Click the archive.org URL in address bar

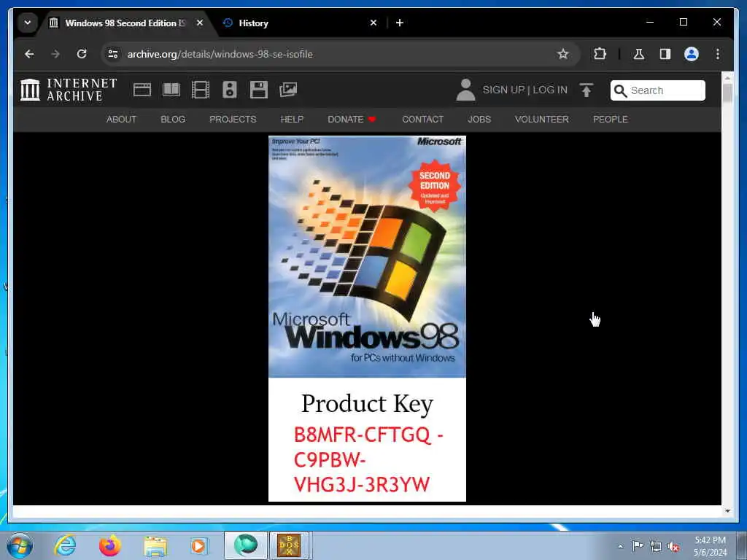(x=220, y=54)
